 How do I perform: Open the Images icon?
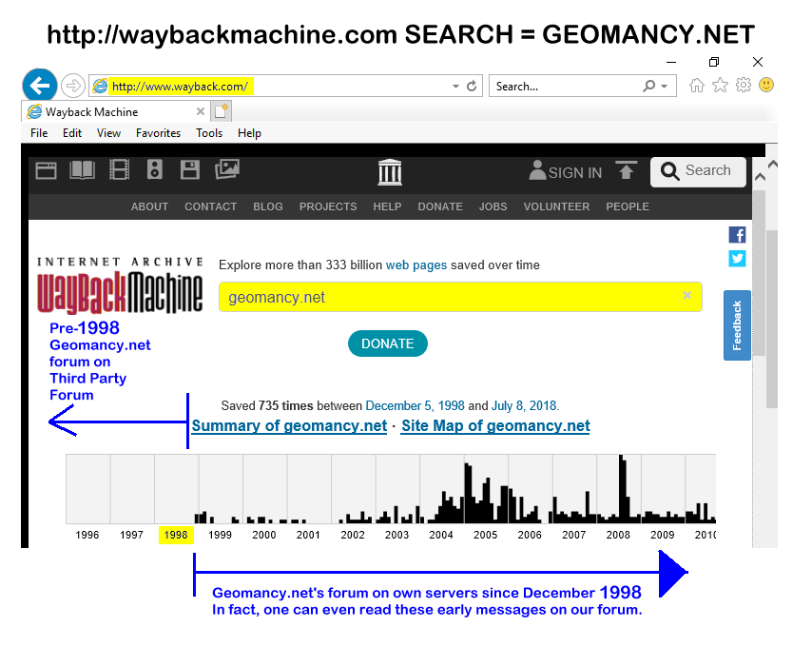(x=227, y=169)
